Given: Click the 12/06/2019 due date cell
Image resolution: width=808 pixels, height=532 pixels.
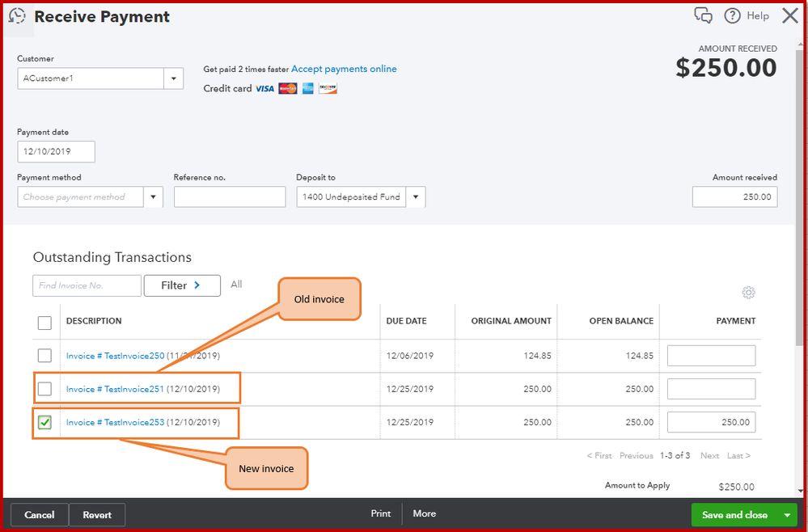Looking at the screenshot, I should (x=410, y=356).
